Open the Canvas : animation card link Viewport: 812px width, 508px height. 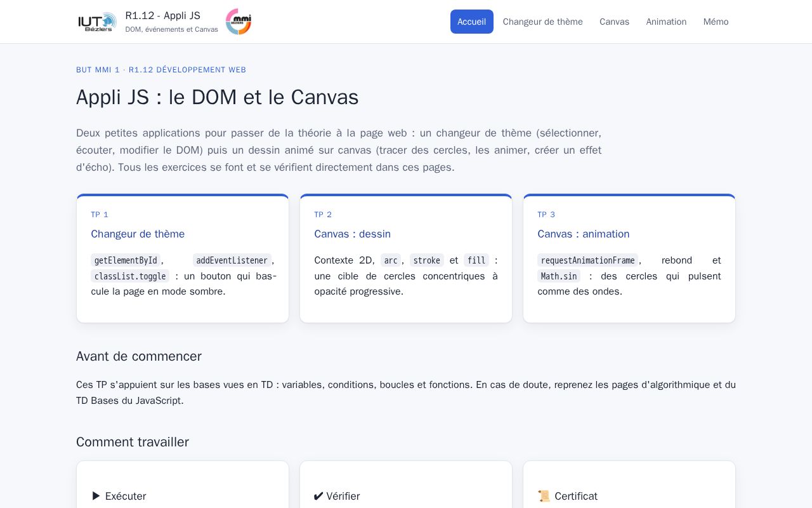pyautogui.click(x=584, y=234)
